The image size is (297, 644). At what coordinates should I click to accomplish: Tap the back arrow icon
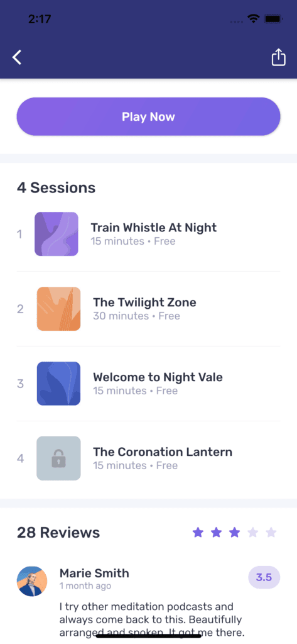click(17, 57)
